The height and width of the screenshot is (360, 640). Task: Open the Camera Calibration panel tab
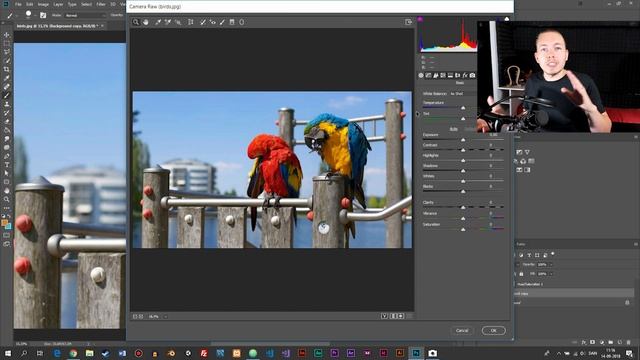[x=472, y=75]
